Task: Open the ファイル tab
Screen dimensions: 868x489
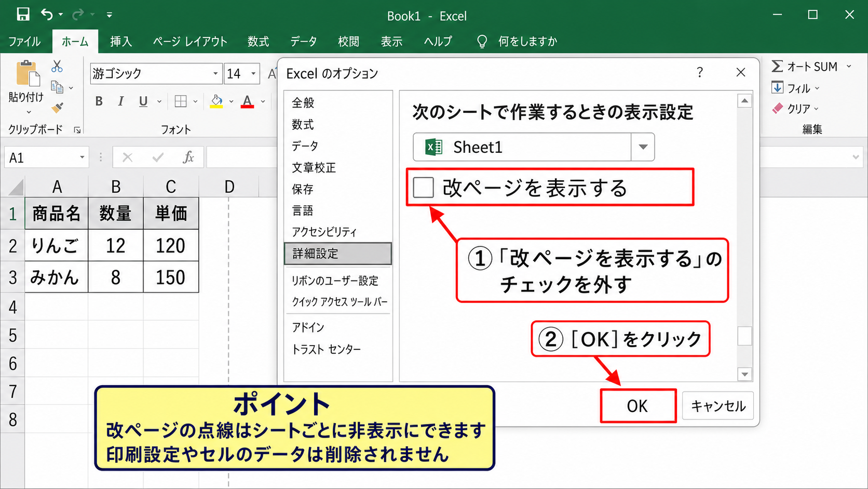Action: 24,42
